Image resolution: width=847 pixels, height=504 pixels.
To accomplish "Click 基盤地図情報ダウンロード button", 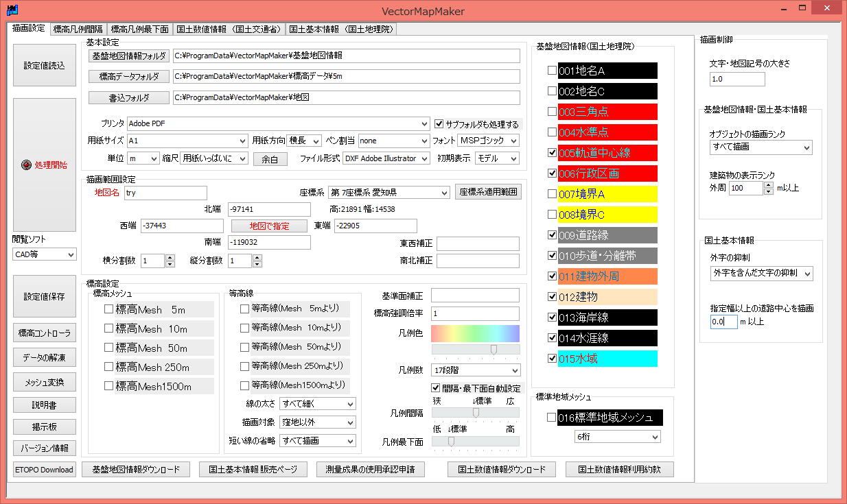I will click(136, 470).
